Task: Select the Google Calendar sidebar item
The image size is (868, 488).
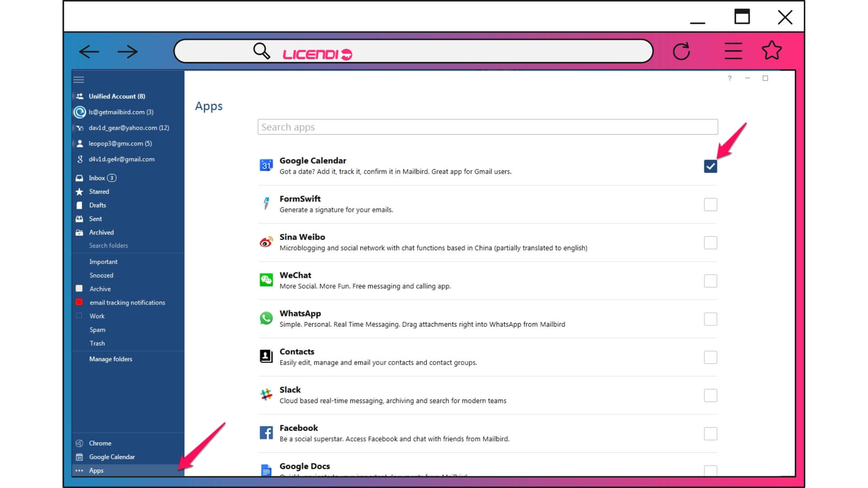Action: 112,456
